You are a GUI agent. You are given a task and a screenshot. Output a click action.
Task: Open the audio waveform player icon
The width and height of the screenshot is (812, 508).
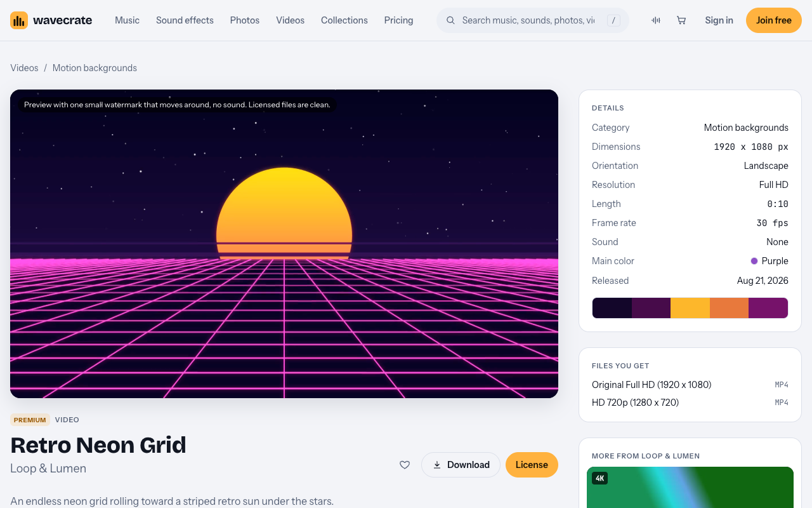pyautogui.click(x=656, y=20)
